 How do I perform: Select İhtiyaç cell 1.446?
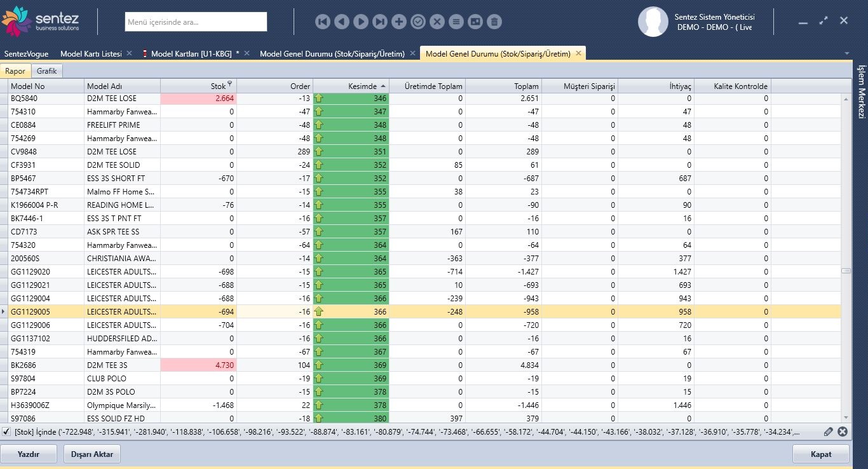(656, 405)
